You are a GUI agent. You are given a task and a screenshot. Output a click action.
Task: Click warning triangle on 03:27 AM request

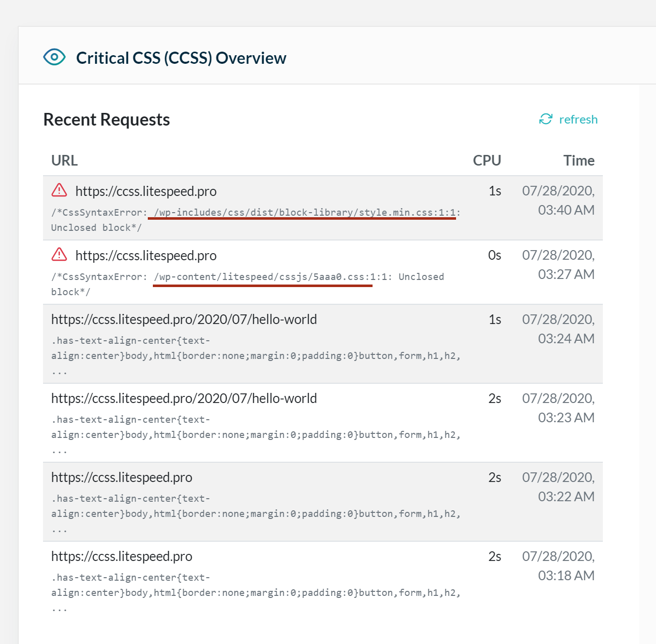pyautogui.click(x=59, y=254)
